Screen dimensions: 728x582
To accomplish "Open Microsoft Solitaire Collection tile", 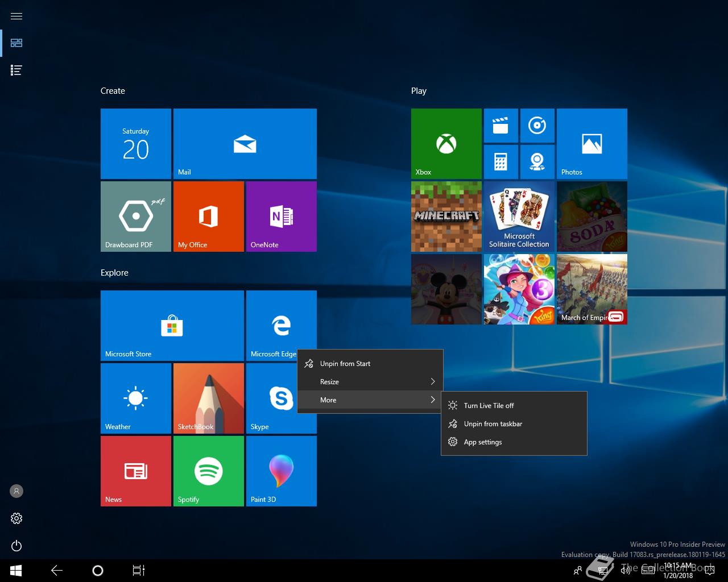I will [x=519, y=217].
